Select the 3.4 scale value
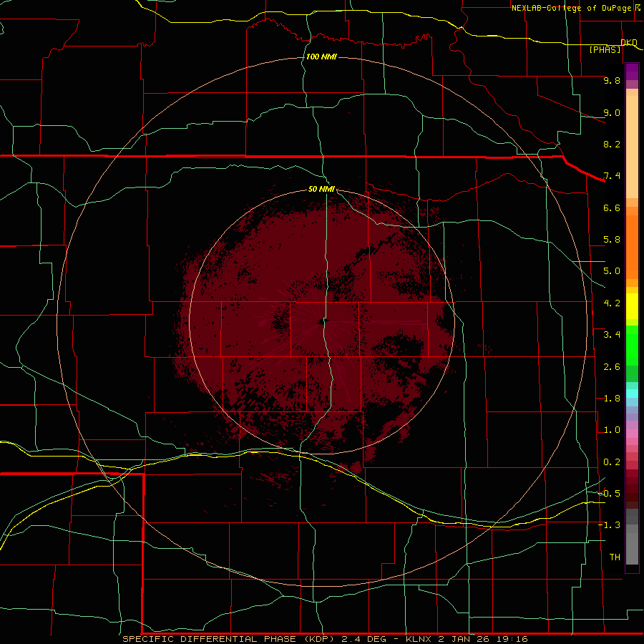Viewport: 644px width, 644px height. (x=612, y=335)
